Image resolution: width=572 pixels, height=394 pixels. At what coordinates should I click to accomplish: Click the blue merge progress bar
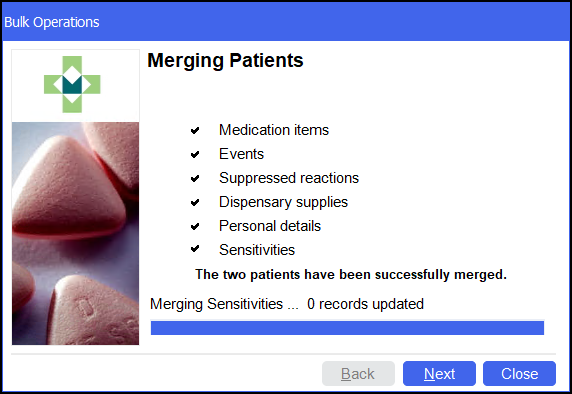347,328
